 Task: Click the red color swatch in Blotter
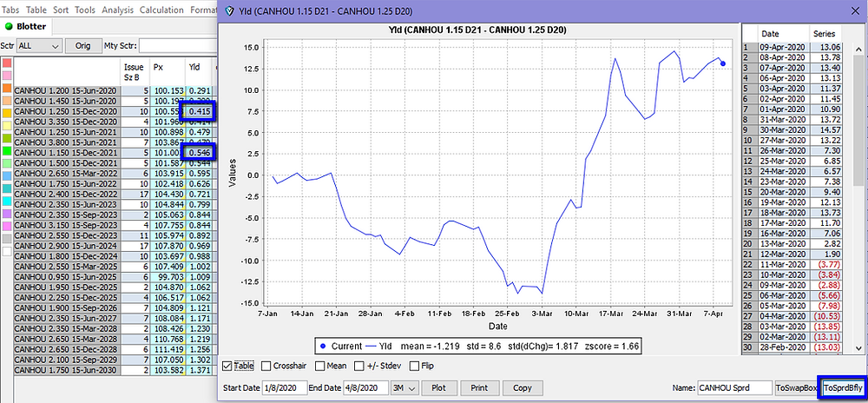pyautogui.click(x=7, y=63)
